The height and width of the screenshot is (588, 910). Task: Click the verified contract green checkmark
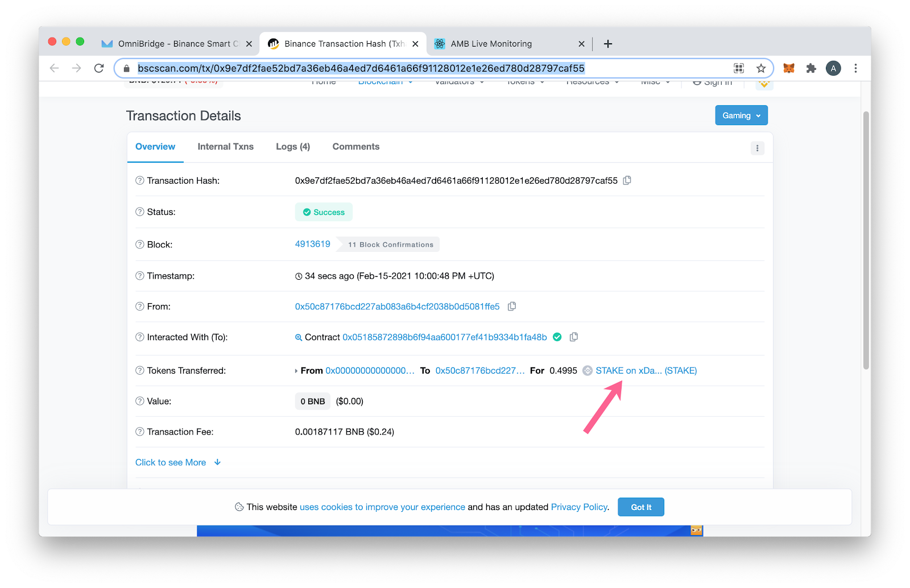(557, 337)
